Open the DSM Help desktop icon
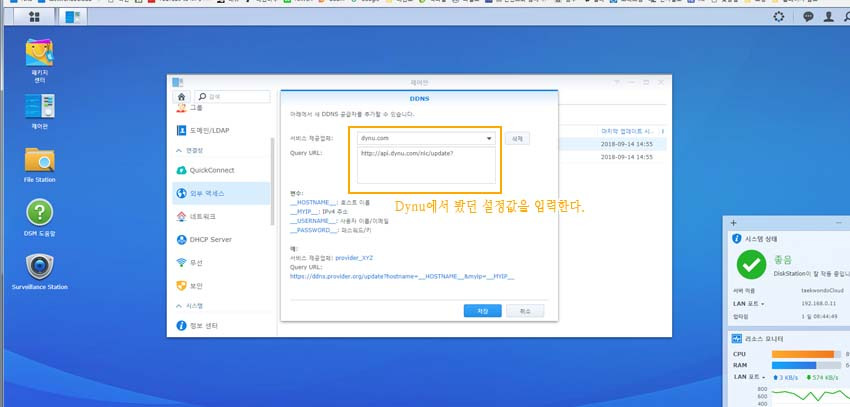This screenshot has width=850, height=407. point(40,213)
